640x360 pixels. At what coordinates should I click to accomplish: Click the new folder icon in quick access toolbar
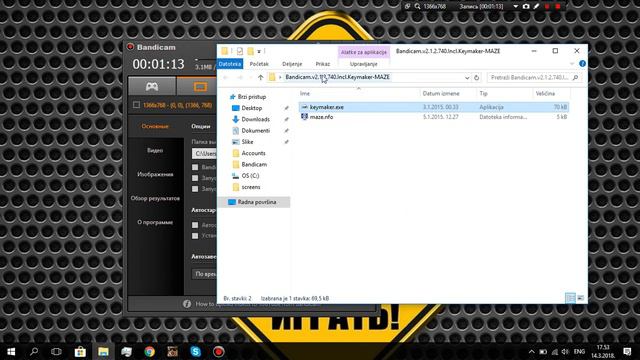point(250,51)
